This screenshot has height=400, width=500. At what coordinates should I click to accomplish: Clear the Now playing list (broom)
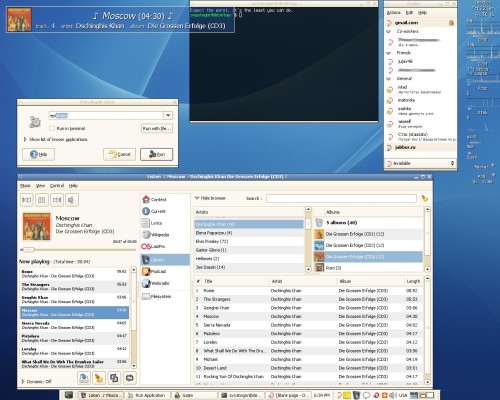pos(99,378)
